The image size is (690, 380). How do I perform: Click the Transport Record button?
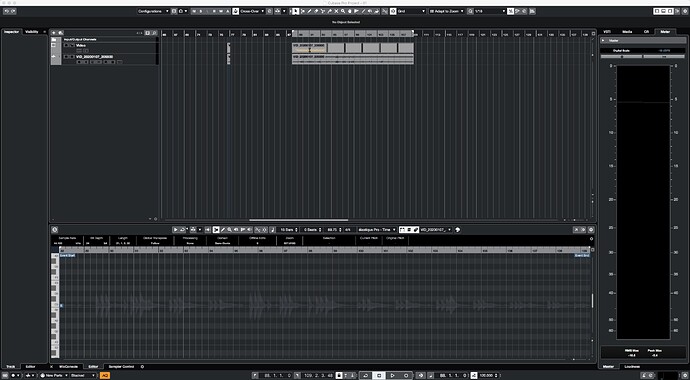(406, 375)
